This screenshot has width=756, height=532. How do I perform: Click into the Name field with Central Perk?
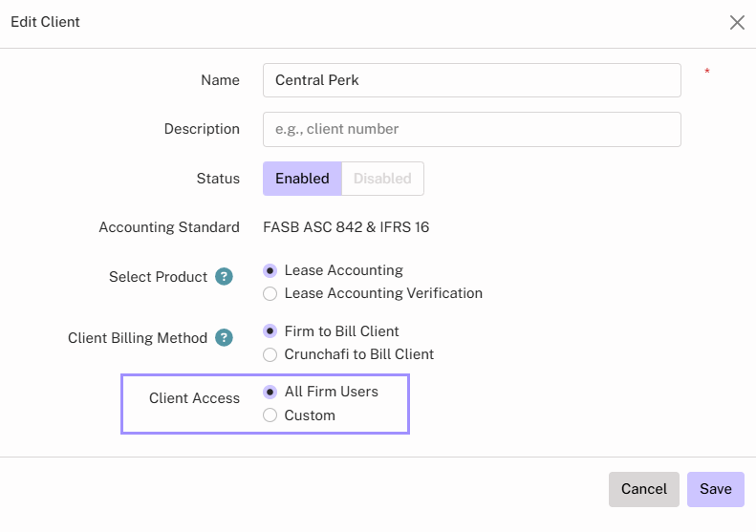coord(471,80)
